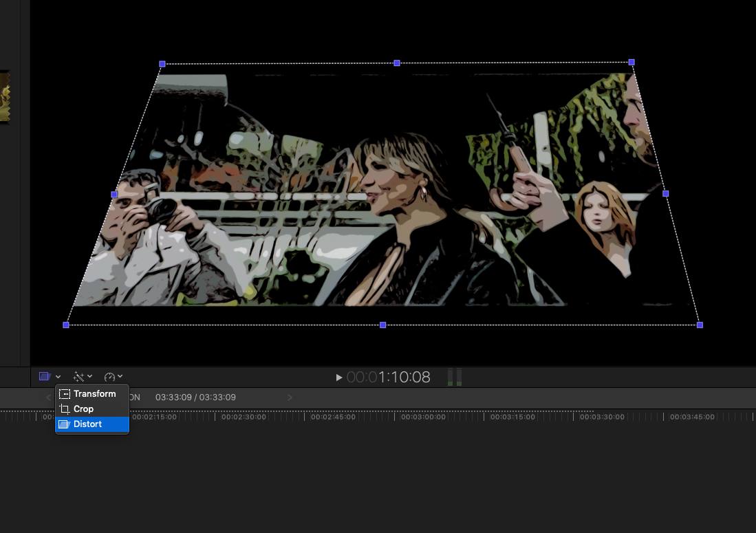This screenshot has width=756, height=533.
Task: Click ruler at 00:02:30:00 mark
Action: [x=243, y=417]
